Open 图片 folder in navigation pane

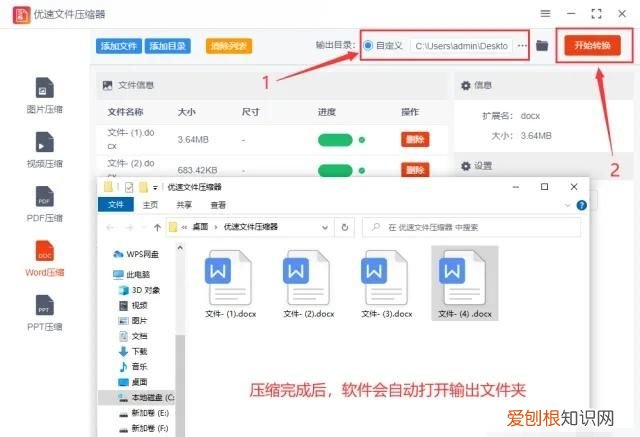coord(133,321)
